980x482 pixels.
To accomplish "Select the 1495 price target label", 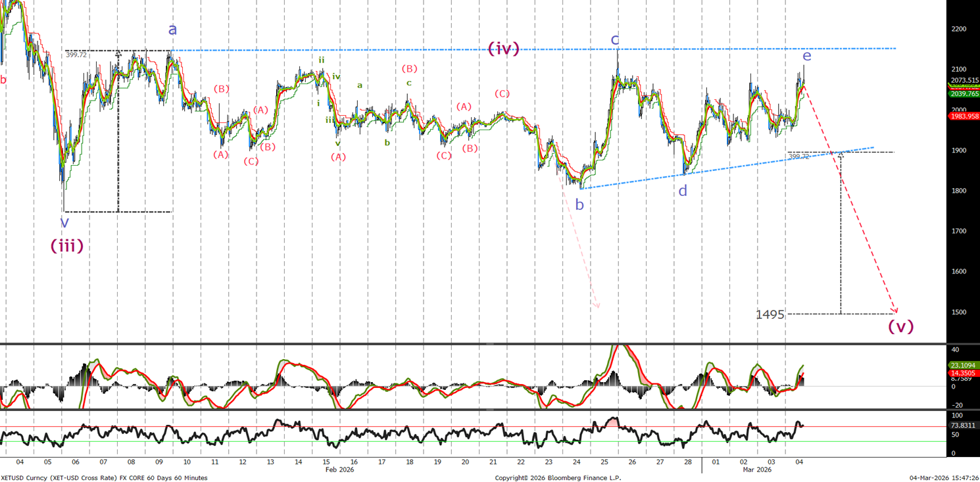I will (770, 315).
